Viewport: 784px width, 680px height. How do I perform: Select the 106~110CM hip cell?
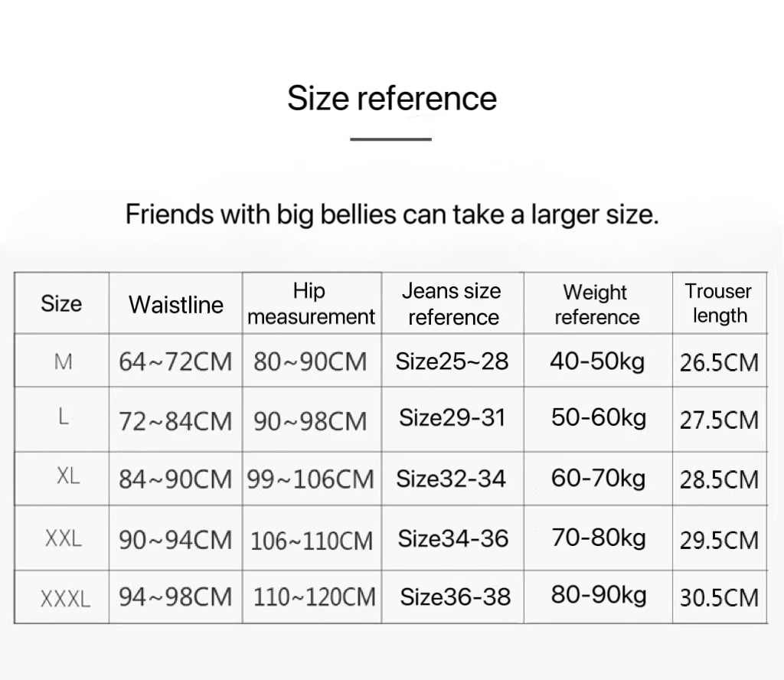(x=312, y=541)
